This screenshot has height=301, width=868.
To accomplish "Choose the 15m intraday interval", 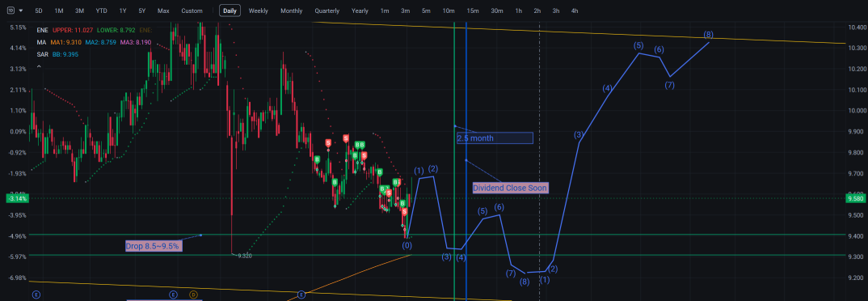I will pyautogui.click(x=473, y=11).
